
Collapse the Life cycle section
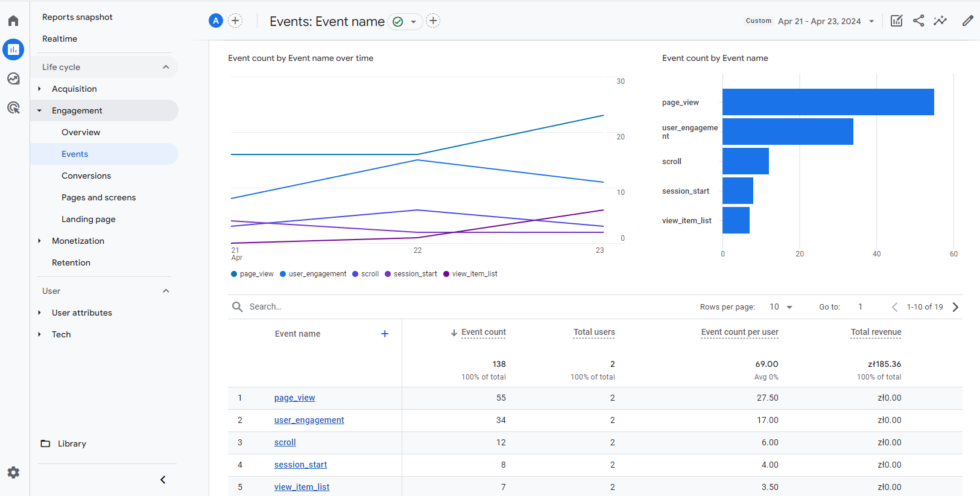[166, 67]
